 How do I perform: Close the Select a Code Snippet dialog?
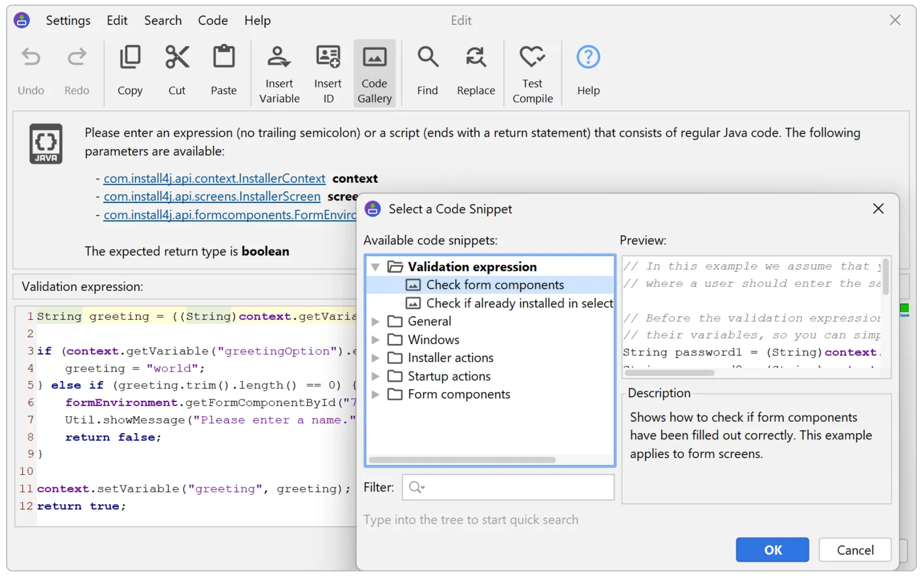click(878, 209)
